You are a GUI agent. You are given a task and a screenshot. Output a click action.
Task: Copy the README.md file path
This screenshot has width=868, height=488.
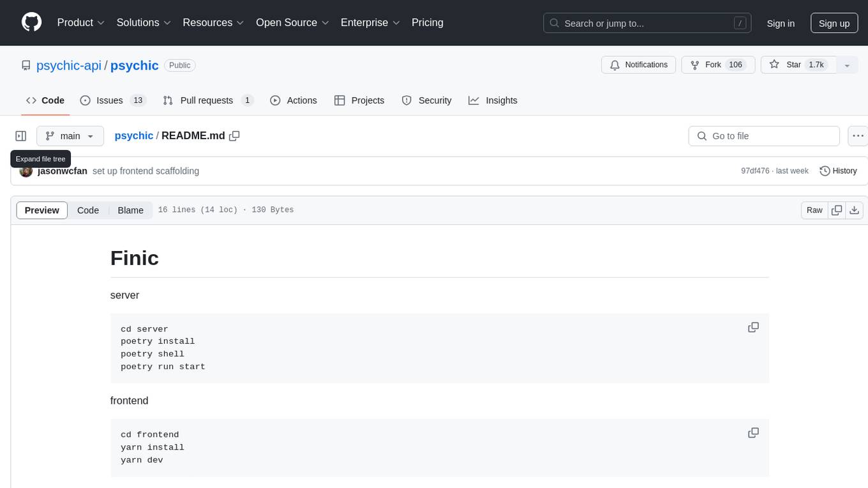234,135
